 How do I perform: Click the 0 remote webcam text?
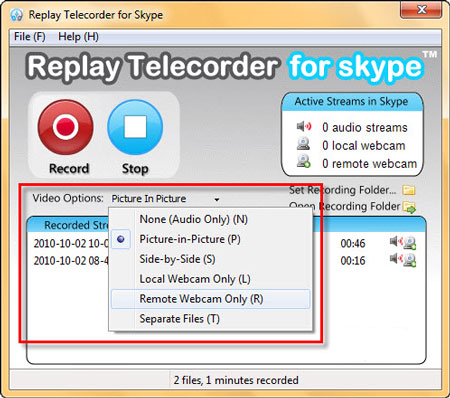coord(369,164)
